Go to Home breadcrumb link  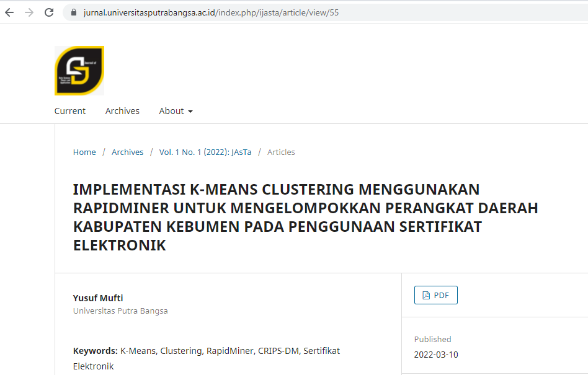pos(84,152)
